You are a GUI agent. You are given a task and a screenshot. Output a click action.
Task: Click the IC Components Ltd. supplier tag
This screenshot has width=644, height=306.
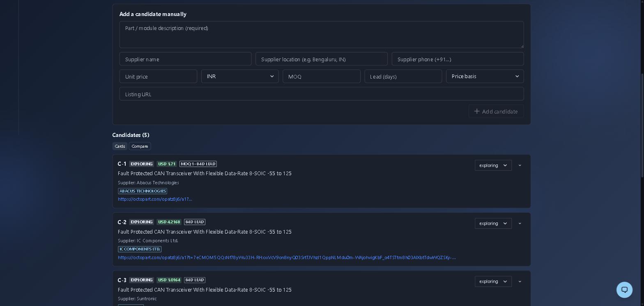140,249
